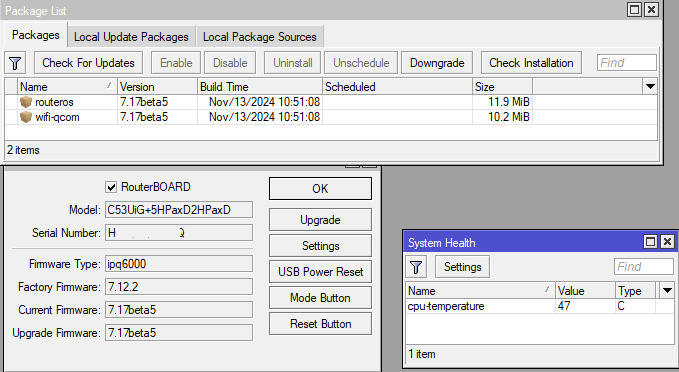Confirm RouterBOARD dialog with OK
This screenshot has width=679, height=372.
point(320,189)
